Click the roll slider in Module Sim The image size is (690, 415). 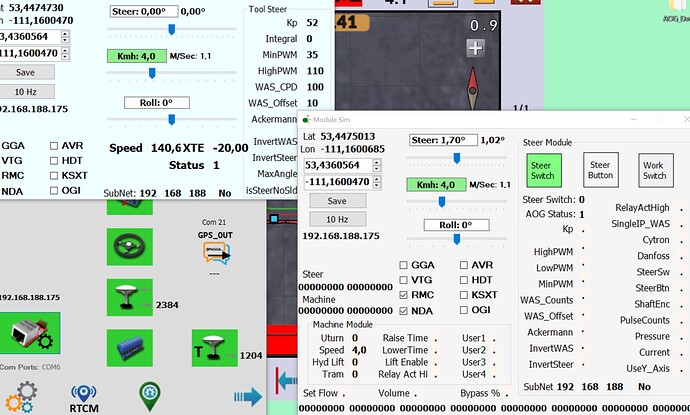pos(456,239)
